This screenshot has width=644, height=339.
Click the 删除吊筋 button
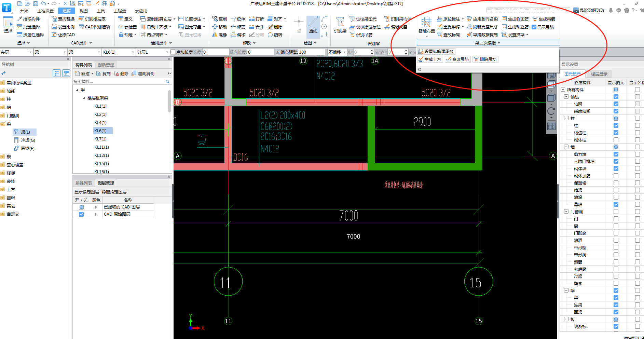coord(485,59)
